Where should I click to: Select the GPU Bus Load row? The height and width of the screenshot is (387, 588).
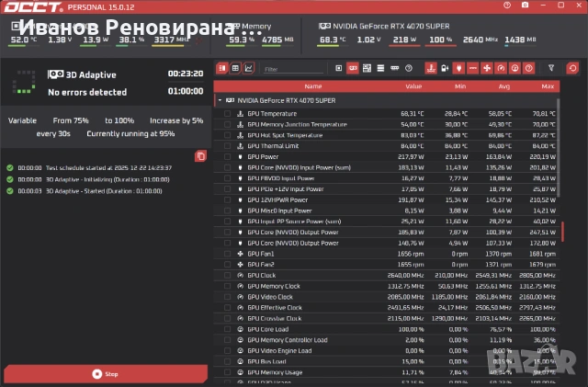point(387,362)
